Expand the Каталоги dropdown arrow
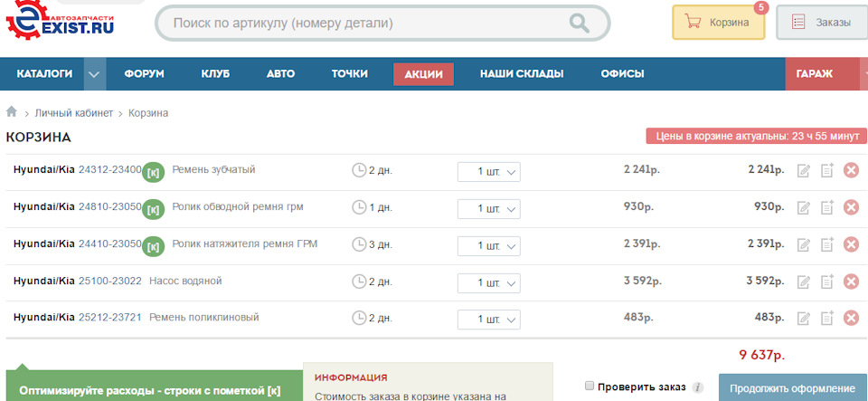Screen dimensions: 868x401 coord(95,73)
